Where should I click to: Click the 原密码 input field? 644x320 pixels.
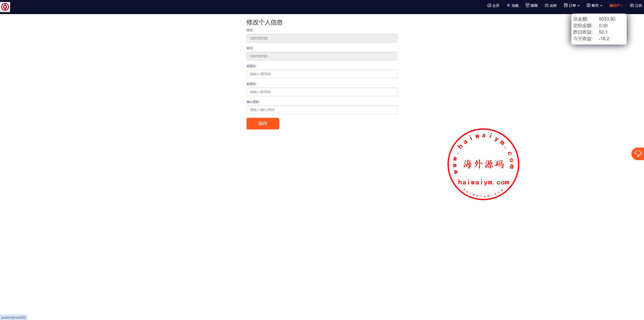pyautogui.click(x=322, y=74)
